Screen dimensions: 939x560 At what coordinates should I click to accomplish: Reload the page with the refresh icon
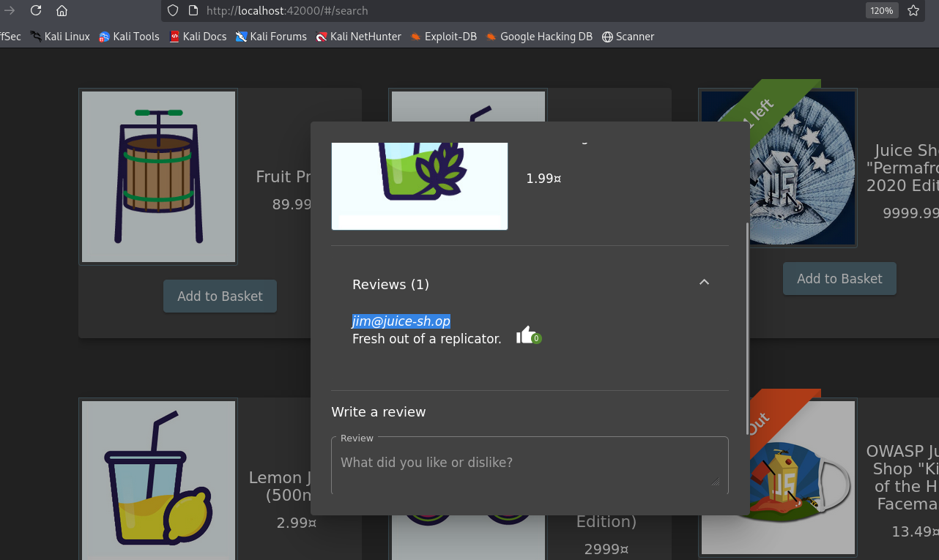pyautogui.click(x=36, y=10)
